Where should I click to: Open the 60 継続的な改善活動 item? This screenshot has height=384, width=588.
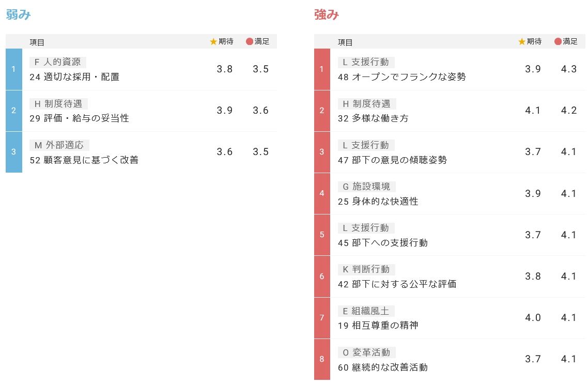click(382, 367)
